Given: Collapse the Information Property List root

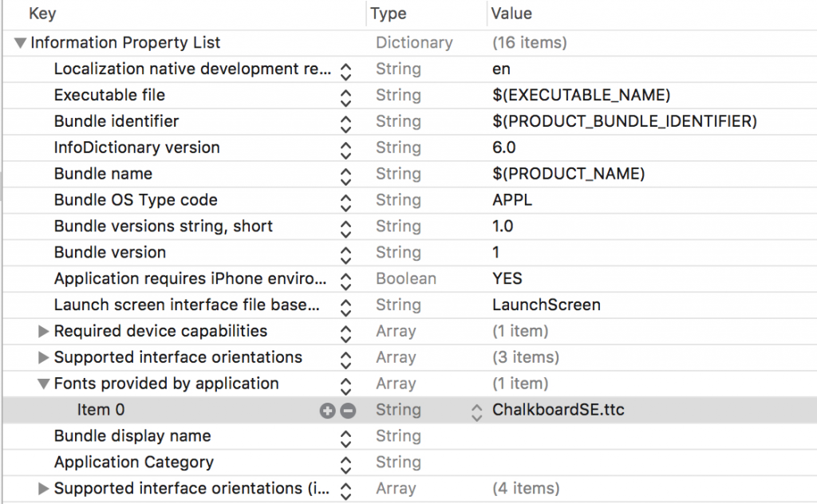Looking at the screenshot, I should 21,43.
